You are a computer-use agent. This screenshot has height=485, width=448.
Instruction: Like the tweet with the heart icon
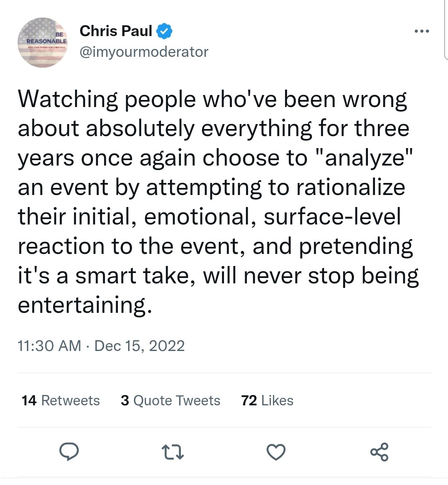(276, 452)
